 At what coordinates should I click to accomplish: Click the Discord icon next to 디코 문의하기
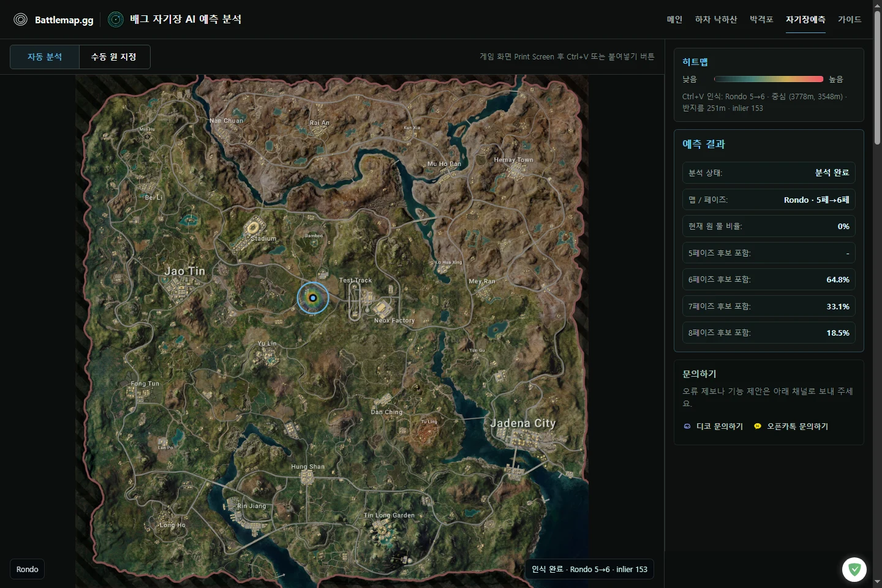coord(687,426)
